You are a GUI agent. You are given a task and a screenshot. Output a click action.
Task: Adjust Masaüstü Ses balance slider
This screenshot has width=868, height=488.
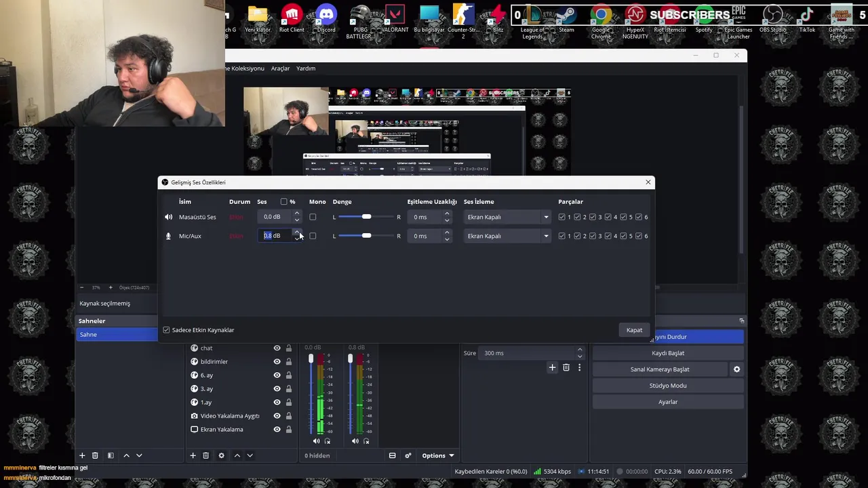366,217
